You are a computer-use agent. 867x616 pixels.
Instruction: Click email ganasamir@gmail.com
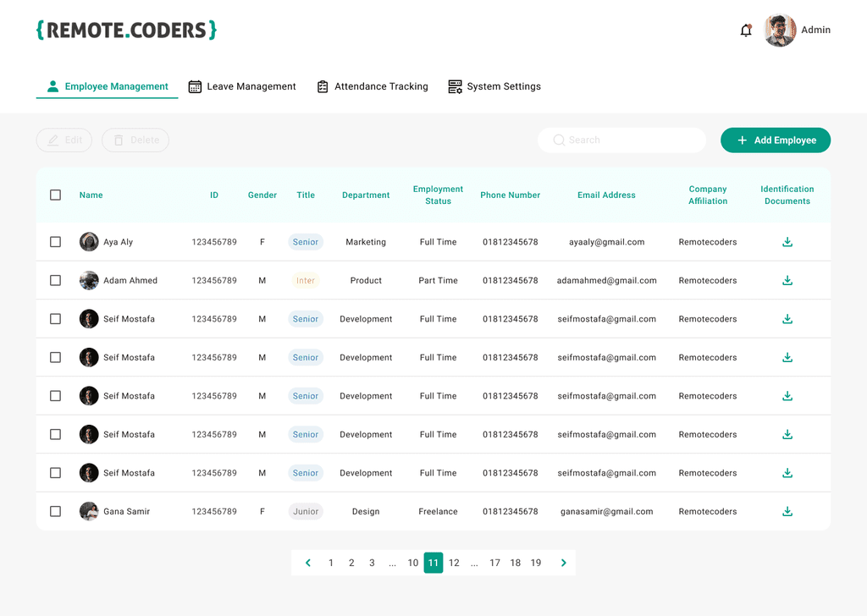click(606, 512)
